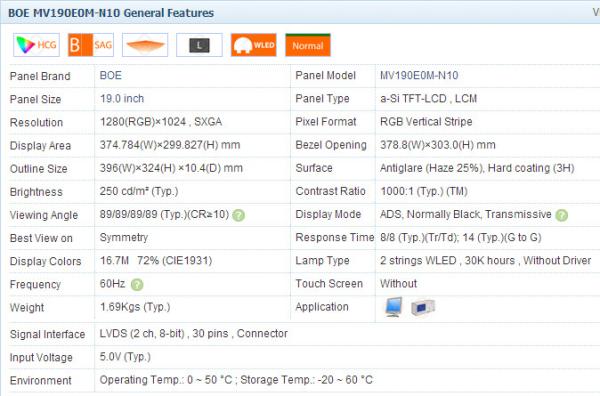Select the response time value 8/8 (Typ.)
This screenshot has width=600, height=396.
[461, 238]
